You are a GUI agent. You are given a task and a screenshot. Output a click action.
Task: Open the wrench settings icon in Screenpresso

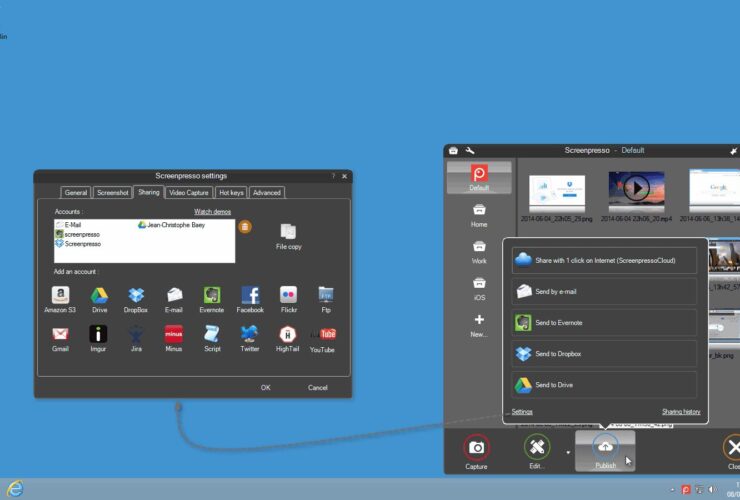point(470,150)
